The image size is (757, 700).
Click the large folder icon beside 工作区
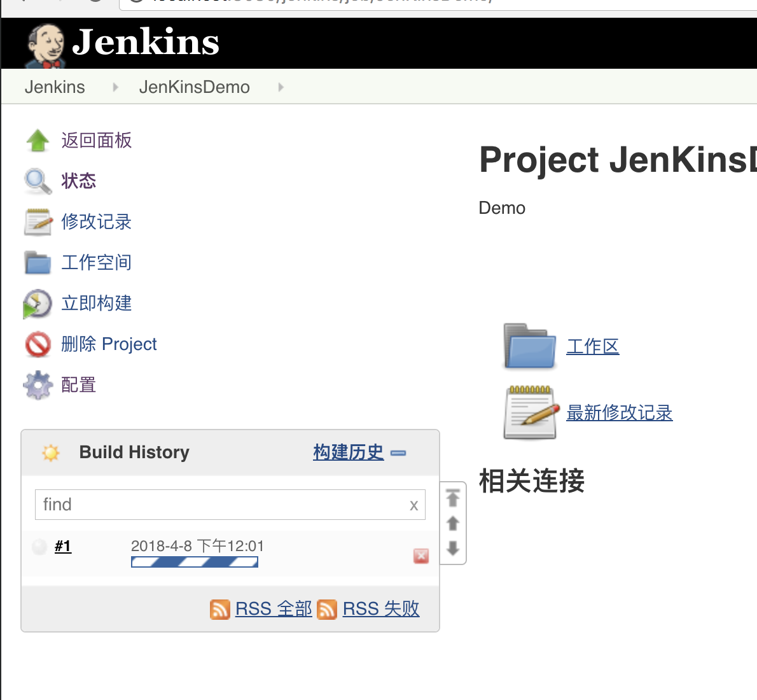tap(530, 346)
